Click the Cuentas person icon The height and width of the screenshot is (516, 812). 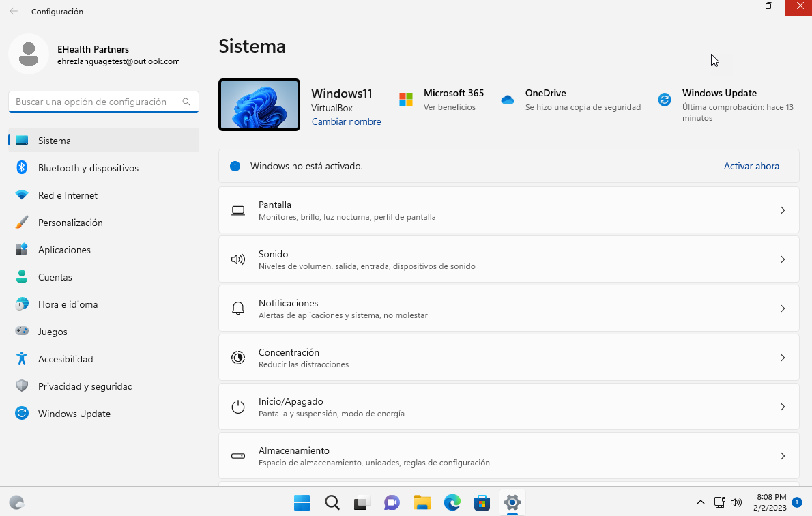coord(22,276)
